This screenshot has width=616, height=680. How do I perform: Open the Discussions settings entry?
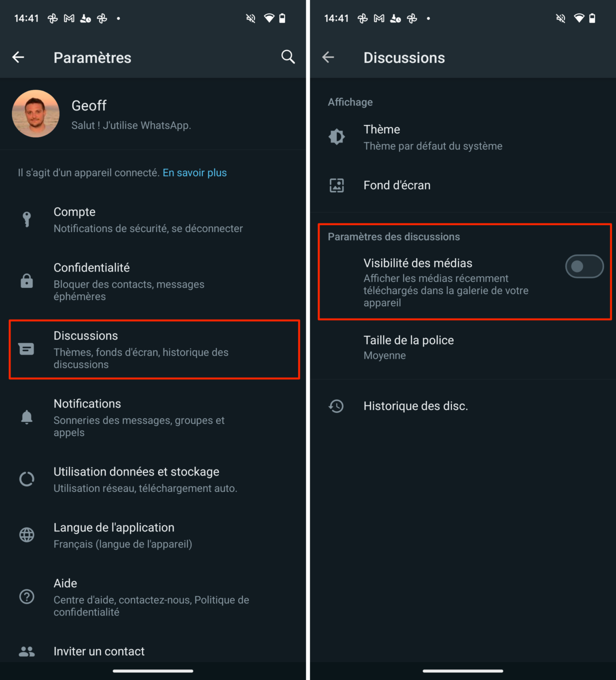154,349
